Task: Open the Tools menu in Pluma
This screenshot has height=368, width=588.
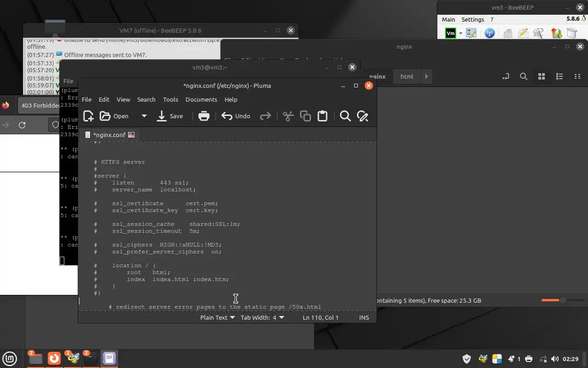Action: click(170, 99)
